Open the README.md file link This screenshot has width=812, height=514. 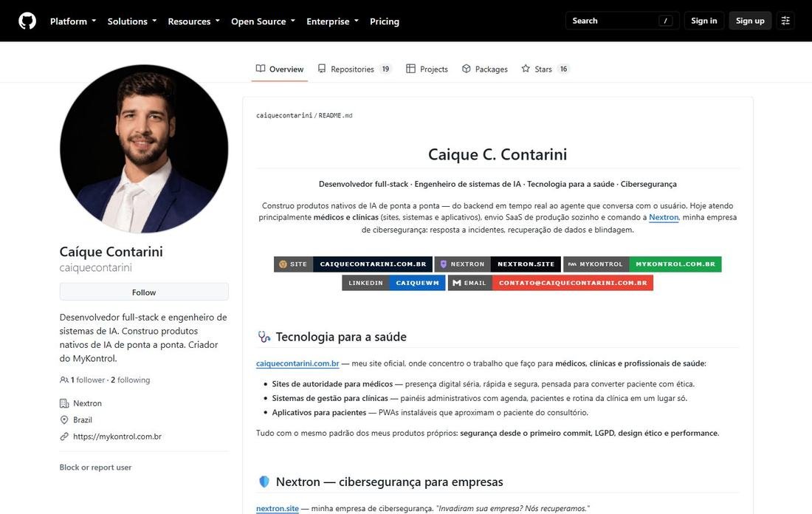pyautogui.click(x=335, y=115)
